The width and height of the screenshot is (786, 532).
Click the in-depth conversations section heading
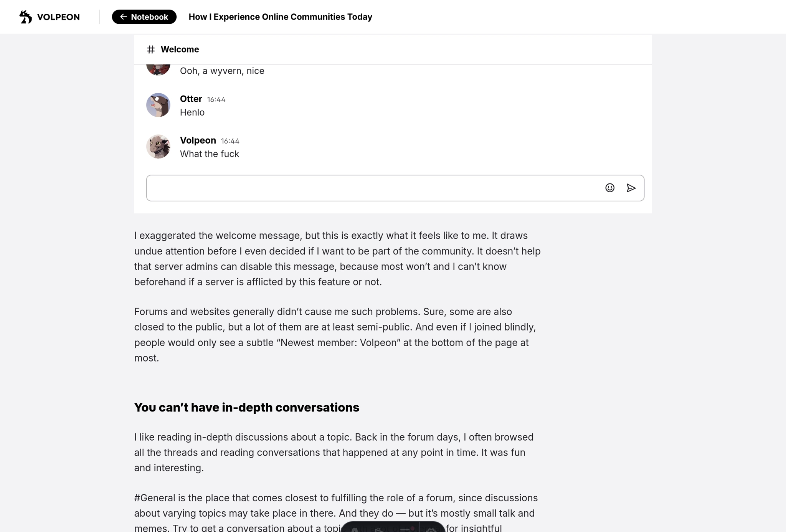[x=246, y=407]
